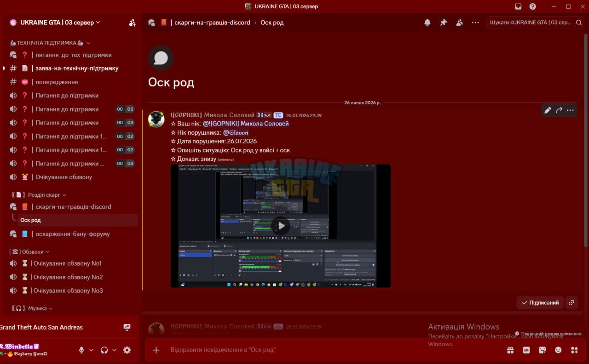Collapse the ТЕХНІЧНА ПІДТРИМКА category
Viewport: 589px width, 364px height.
coord(50,43)
